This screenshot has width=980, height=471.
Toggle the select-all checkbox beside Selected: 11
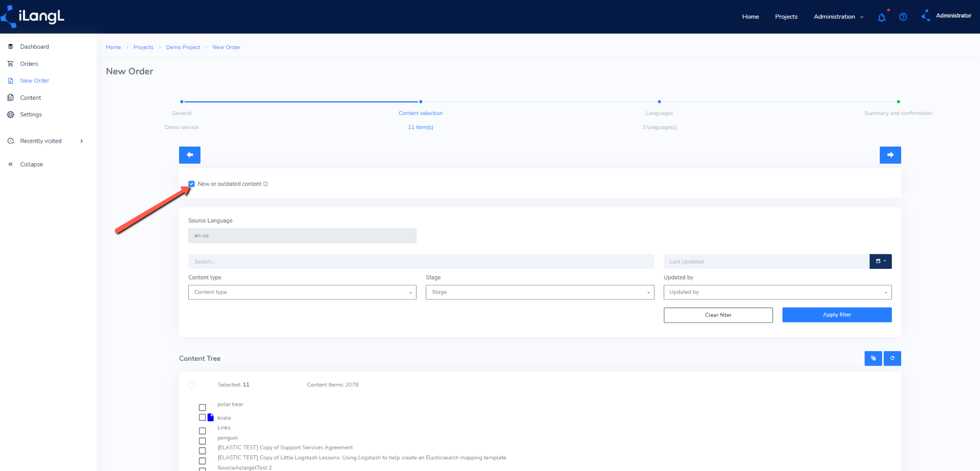192,385
